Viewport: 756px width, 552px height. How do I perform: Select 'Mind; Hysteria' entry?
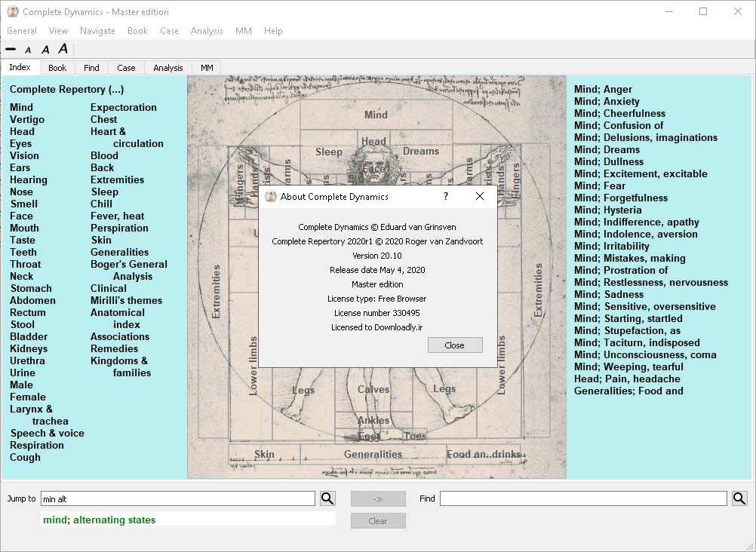(x=607, y=210)
